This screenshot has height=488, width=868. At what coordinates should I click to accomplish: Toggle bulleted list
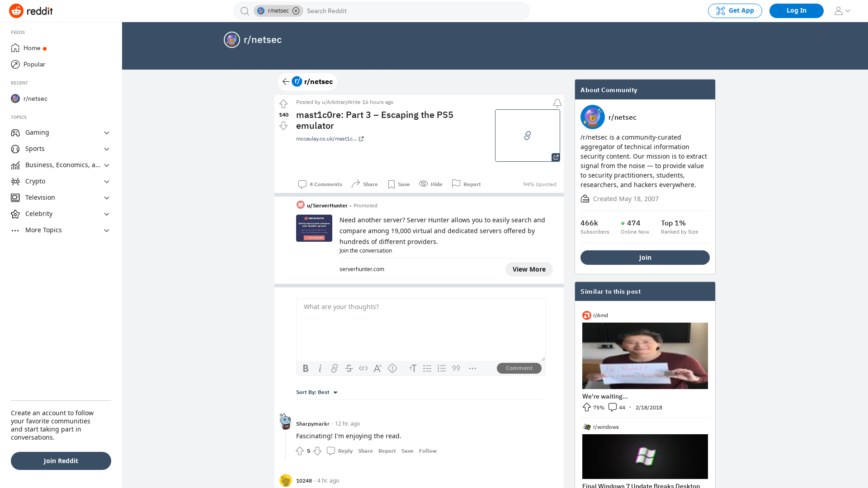[427, 369]
